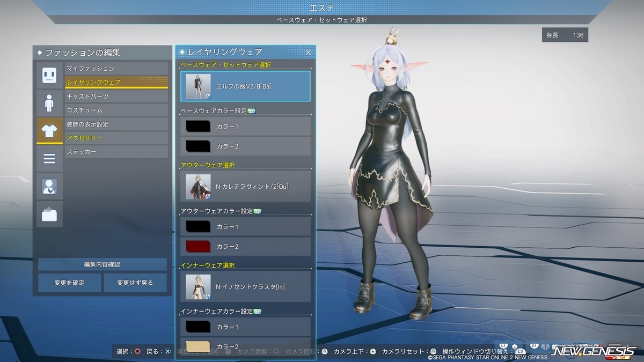Click the color-sync icon beside インナーウェアカラー設定
644x362 pixels.
click(x=257, y=311)
